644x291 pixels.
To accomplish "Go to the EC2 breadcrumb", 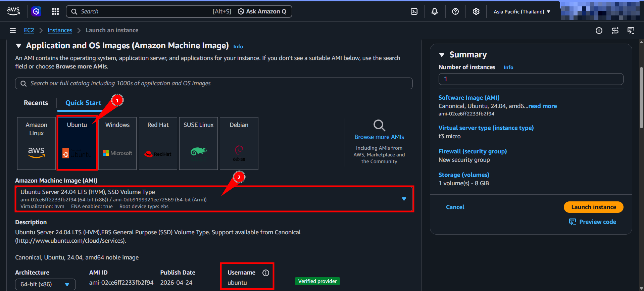I will [29, 30].
